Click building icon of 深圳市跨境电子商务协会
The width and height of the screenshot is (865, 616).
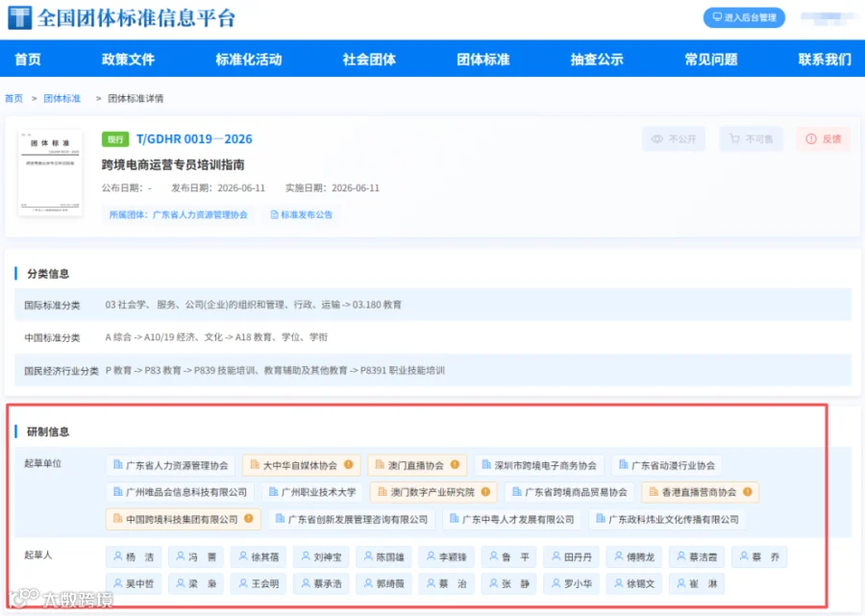486,464
